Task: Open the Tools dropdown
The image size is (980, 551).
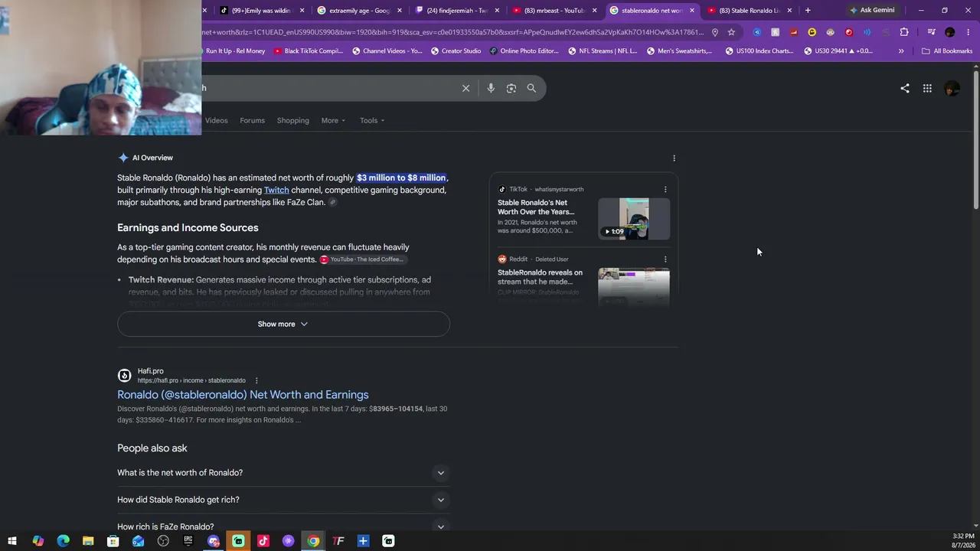Action: (x=372, y=120)
